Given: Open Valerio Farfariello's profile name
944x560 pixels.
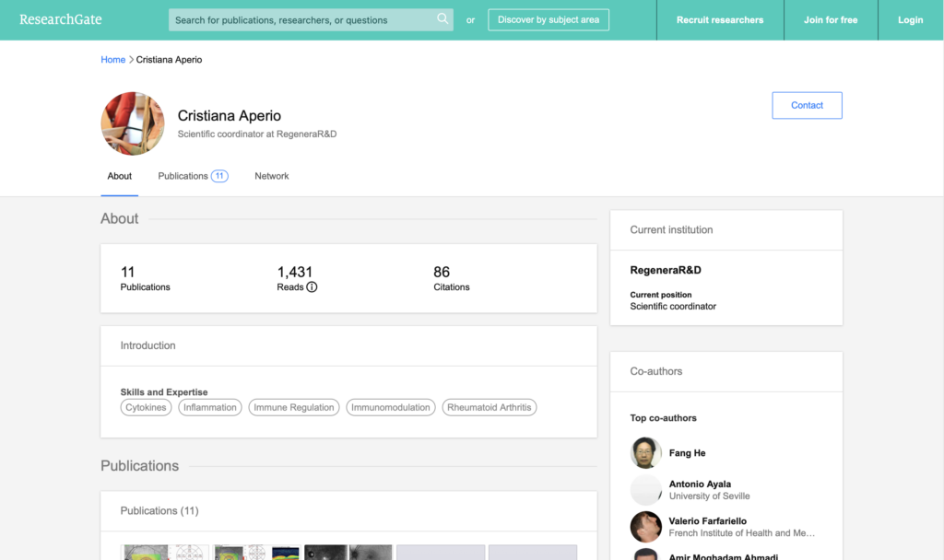Looking at the screenshot, I should click(707, 521).
